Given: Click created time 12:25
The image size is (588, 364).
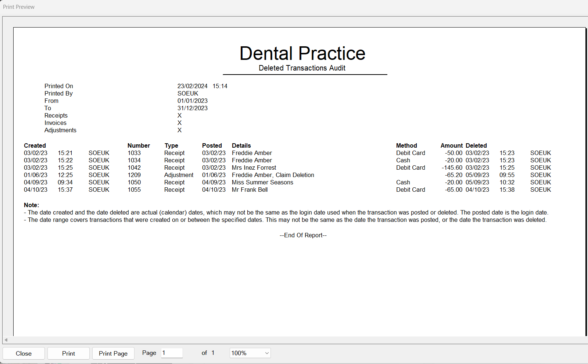Looking at the screenshot, I should (65, 175).
